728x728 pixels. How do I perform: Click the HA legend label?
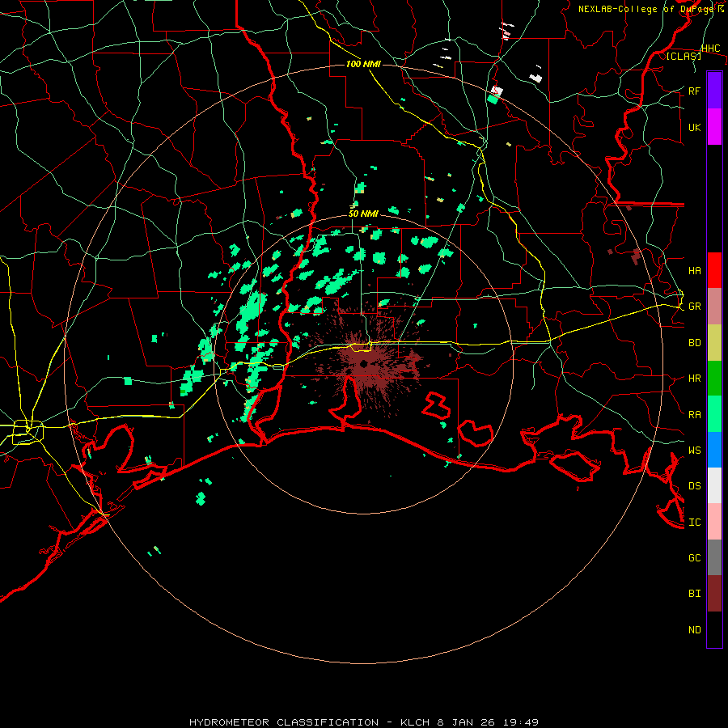694,270
